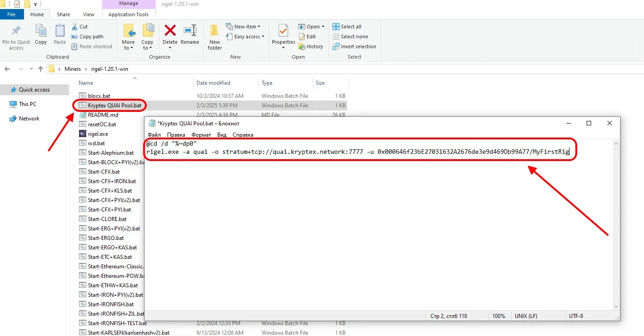
Task: Navigate up using the up arrow
Action: point(41,69)
